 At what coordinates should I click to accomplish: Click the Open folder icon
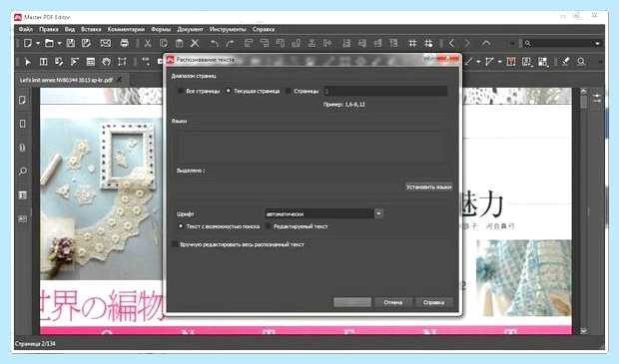[x=49, y=43]
